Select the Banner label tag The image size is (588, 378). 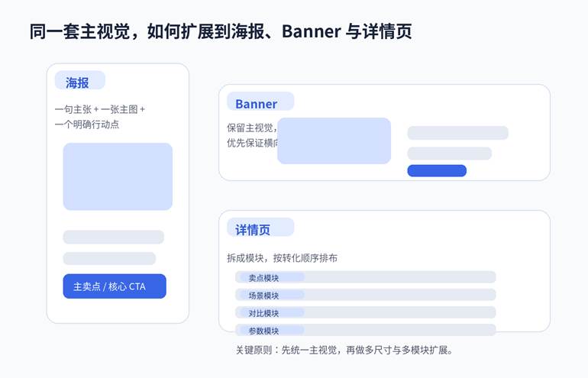(x=257, y=103)
